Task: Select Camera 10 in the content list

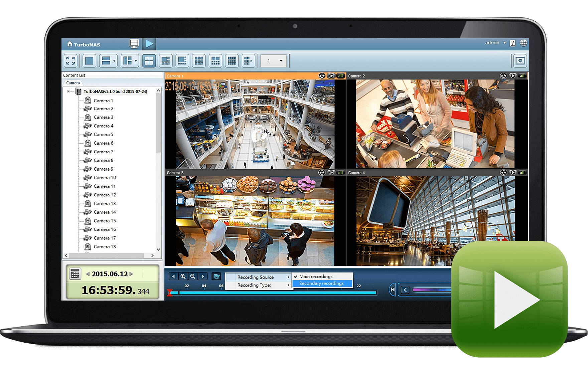Action: (105, 178)
